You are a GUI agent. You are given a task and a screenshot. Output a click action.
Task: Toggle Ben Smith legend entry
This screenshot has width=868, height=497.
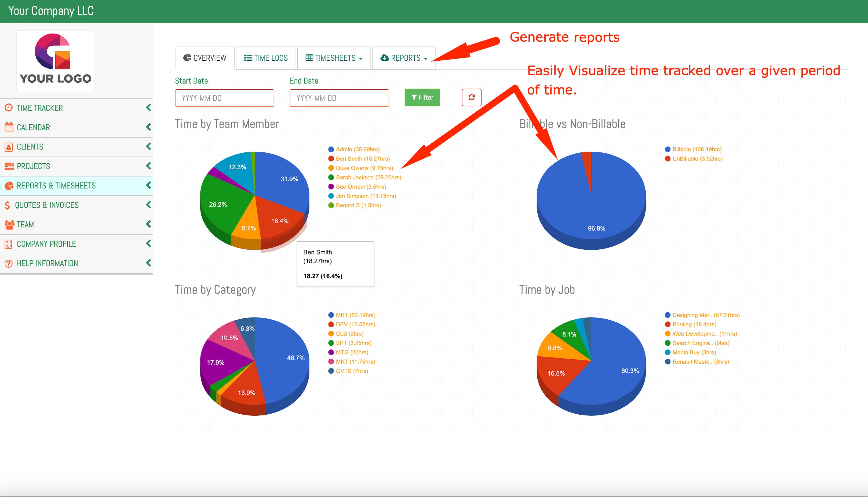click(x=362, y=159)
